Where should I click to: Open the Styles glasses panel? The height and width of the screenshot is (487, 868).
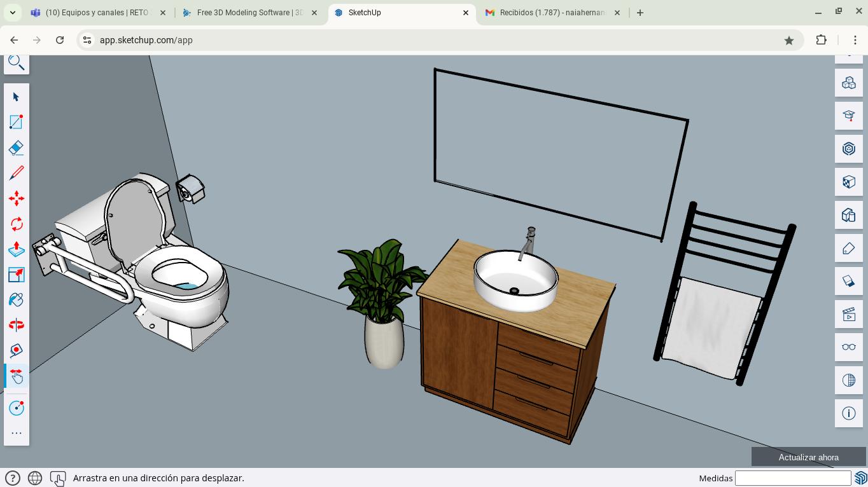coord(848,347)
